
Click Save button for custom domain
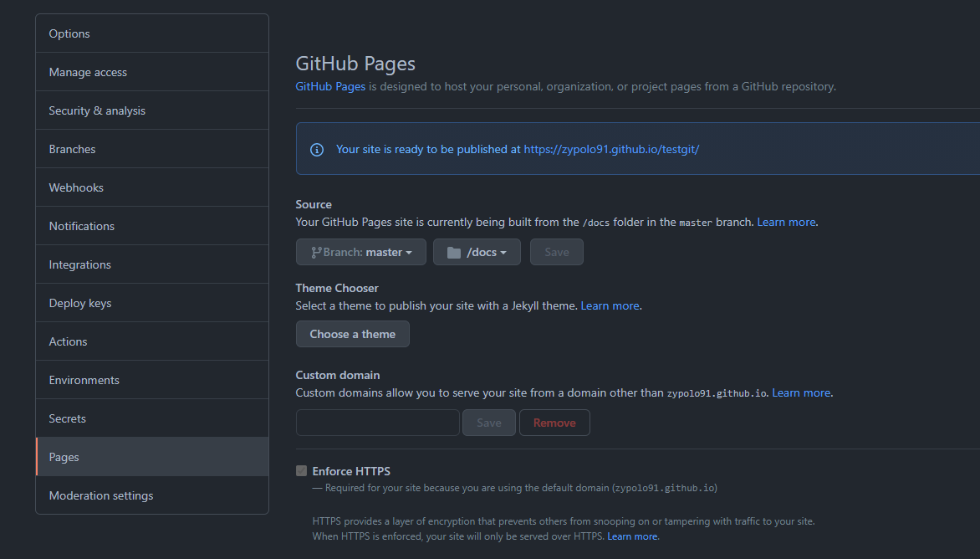(489, 423)
